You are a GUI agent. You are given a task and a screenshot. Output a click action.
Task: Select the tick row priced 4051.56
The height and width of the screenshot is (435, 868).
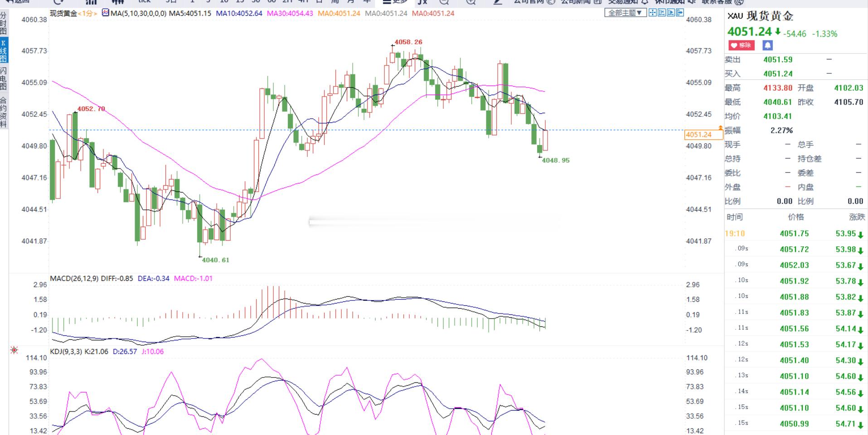796,329
